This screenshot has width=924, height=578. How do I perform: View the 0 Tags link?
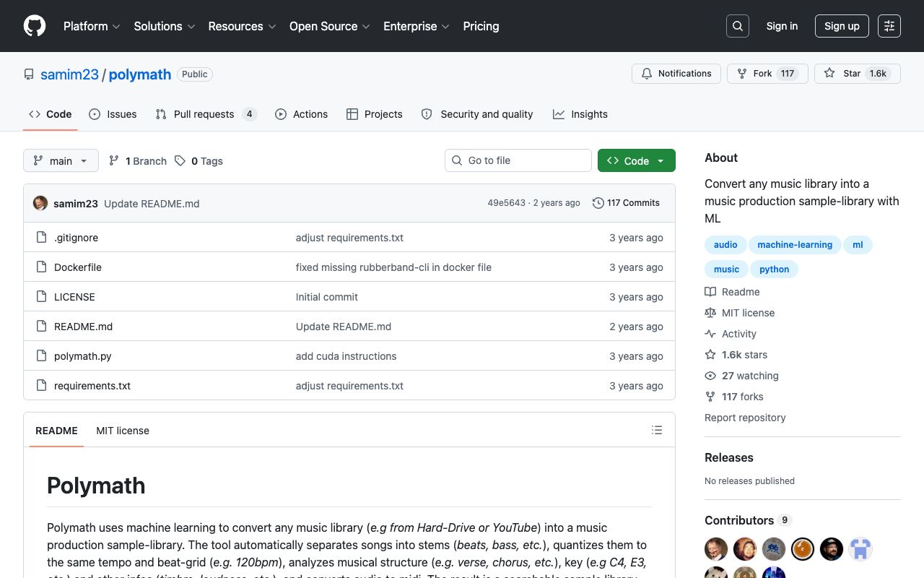(x=199, y=161)
